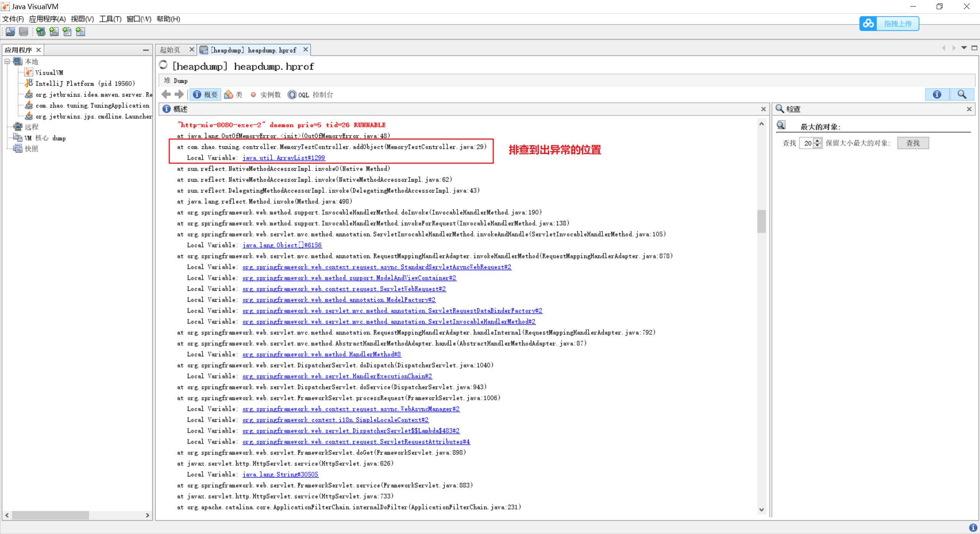Click the find-largest-objects magnifier icon
980x534 pixels.
click(781, 125)
